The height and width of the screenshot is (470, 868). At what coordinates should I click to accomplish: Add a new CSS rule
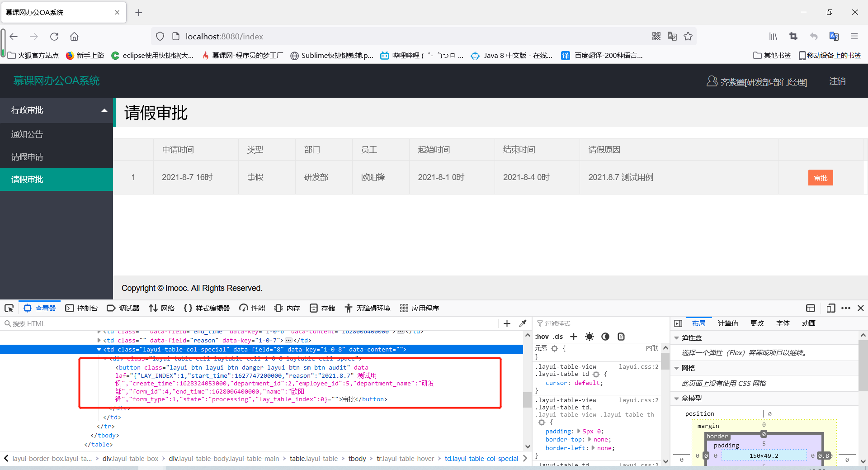click(x=574, y=337)
